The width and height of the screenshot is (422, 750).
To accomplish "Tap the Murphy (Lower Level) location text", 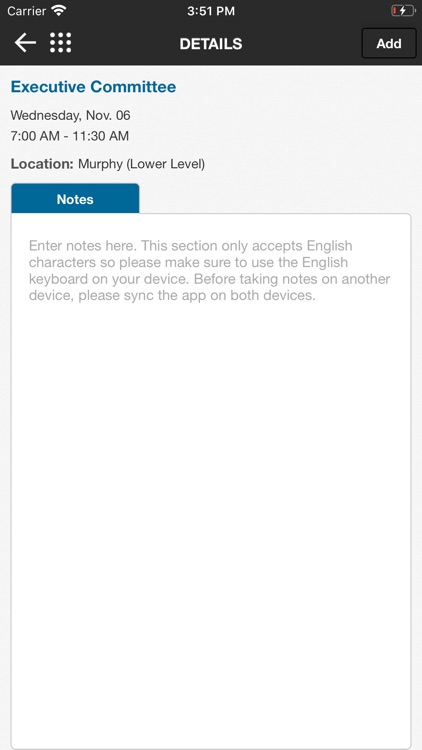I will (142, 164).
